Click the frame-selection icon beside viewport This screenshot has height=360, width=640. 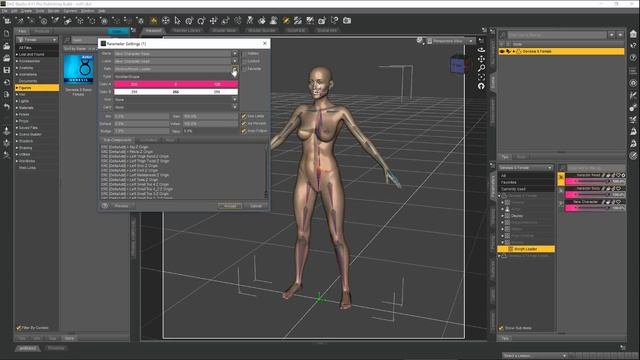[481, 77]
